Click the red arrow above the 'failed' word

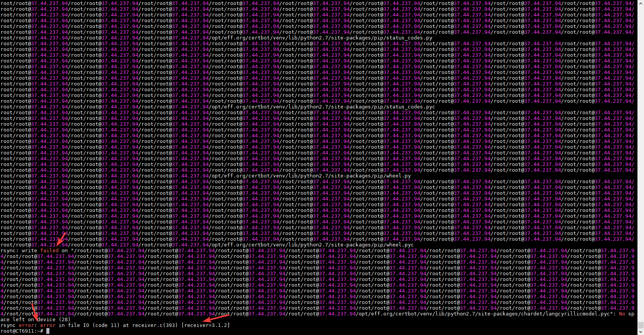pyautogui.click(x=61, y=238)
